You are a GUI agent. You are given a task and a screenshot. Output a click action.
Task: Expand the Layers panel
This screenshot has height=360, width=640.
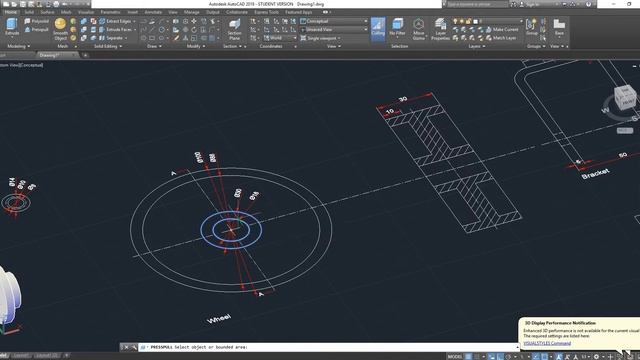476,46
